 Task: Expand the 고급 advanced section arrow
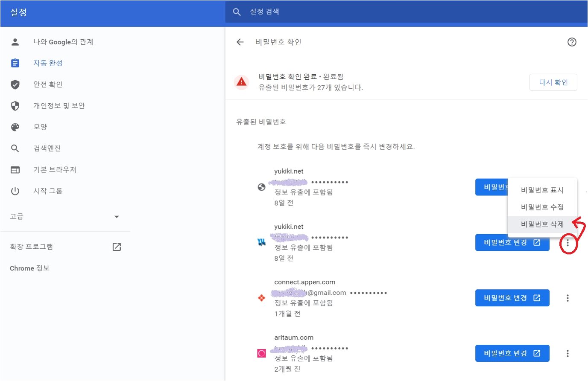pyautogui.click(x=117, y=217)
